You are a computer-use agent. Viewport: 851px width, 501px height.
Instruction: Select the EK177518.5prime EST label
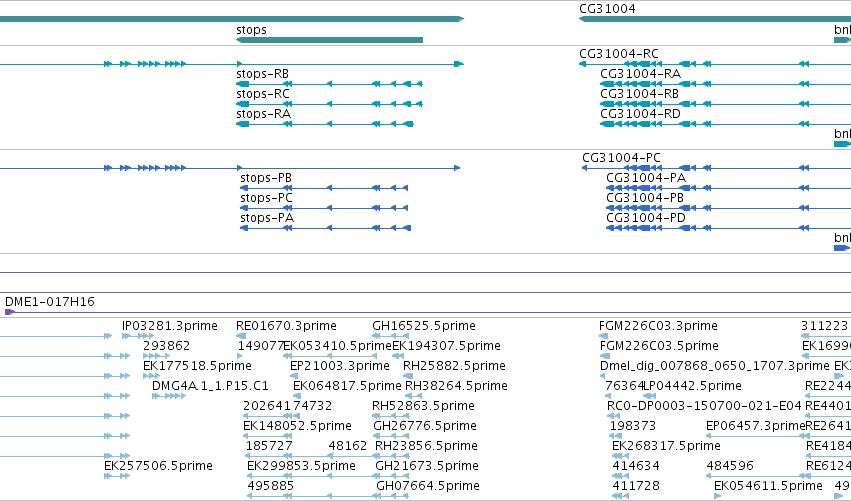coord(197,366)
